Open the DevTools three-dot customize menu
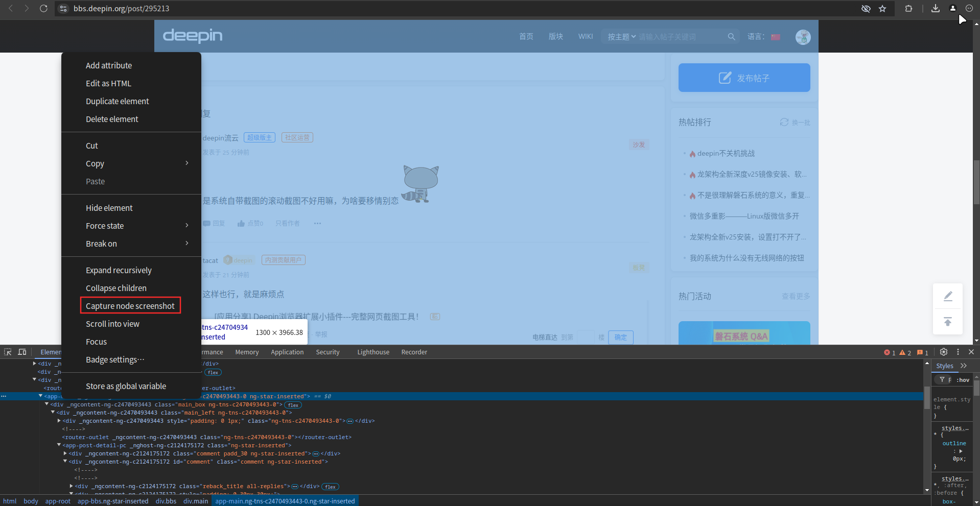980x506 pixels. tap(958, 352)
